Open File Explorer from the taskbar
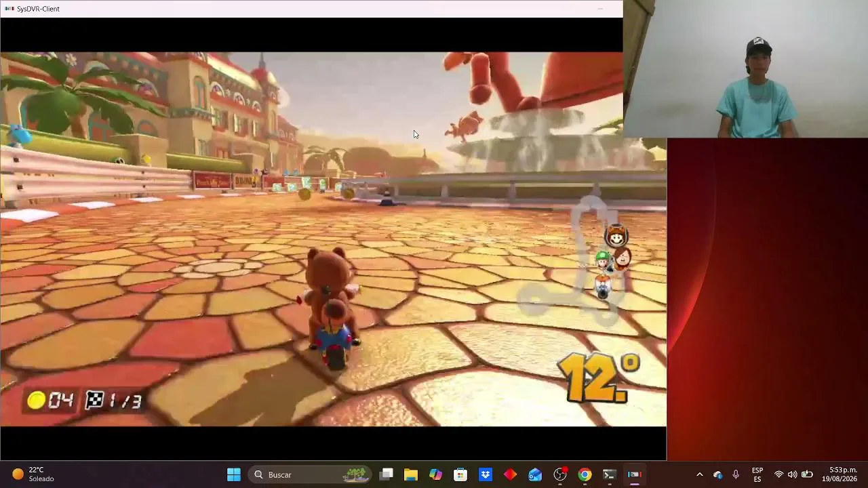This screenshot has height=488, width=868. point(411,474)
